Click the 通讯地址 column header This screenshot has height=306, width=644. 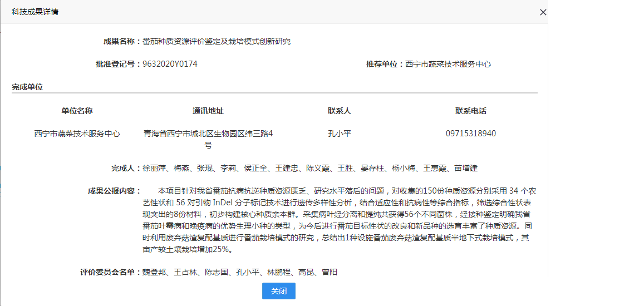(x=208, y=111)
